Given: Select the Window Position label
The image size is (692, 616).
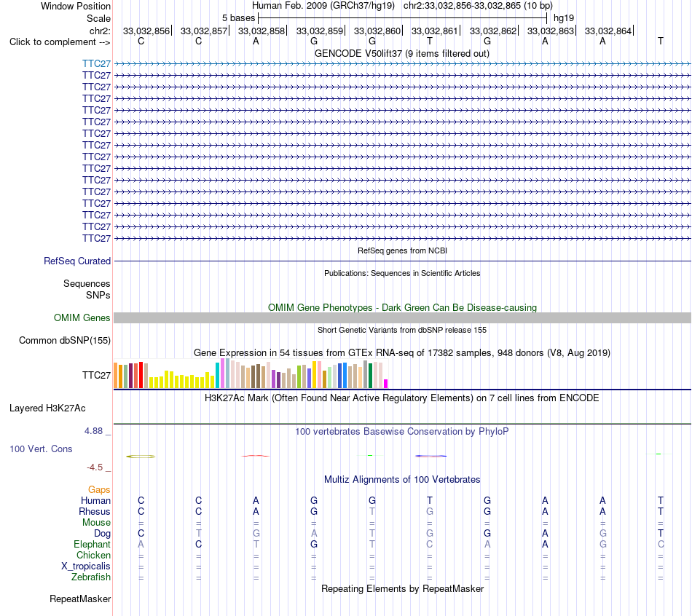Looking at the screenshot, I should click(76, 6).
